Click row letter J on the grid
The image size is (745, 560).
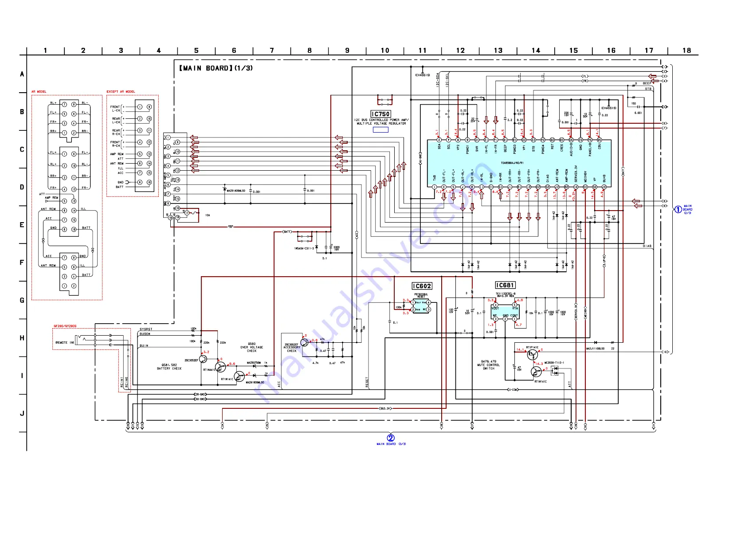[x=22, y=413]
